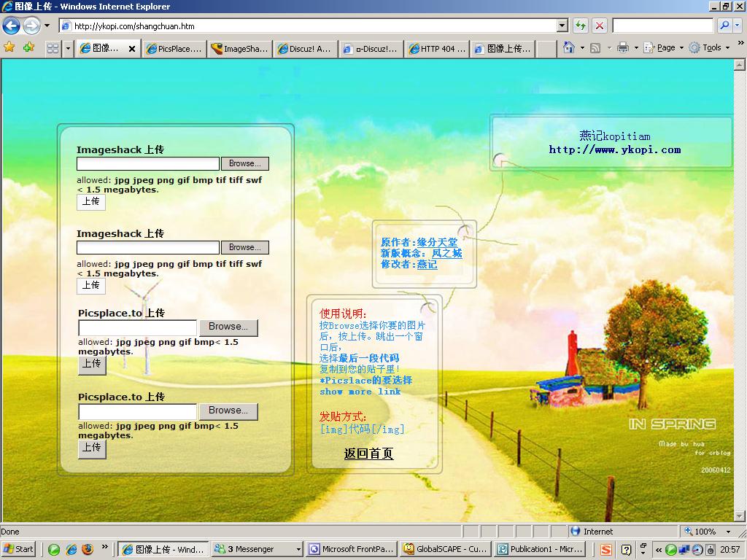Open the 燕记 modifier link
The height and width of the screenshot is (560, 747).
pyautogui.click(x=427, y=264)
